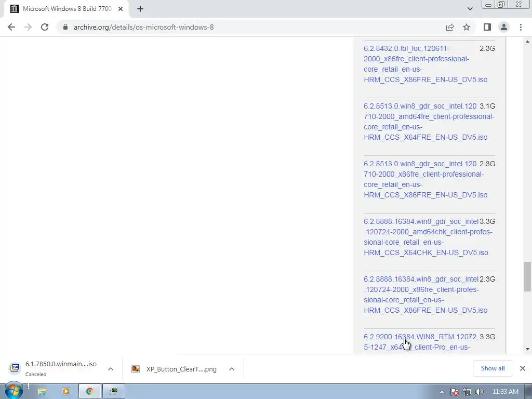The width and height of the screenshot is (532, 399).
Task: Click the vertical scrollbar thumb
Action: tap(528, 276)
